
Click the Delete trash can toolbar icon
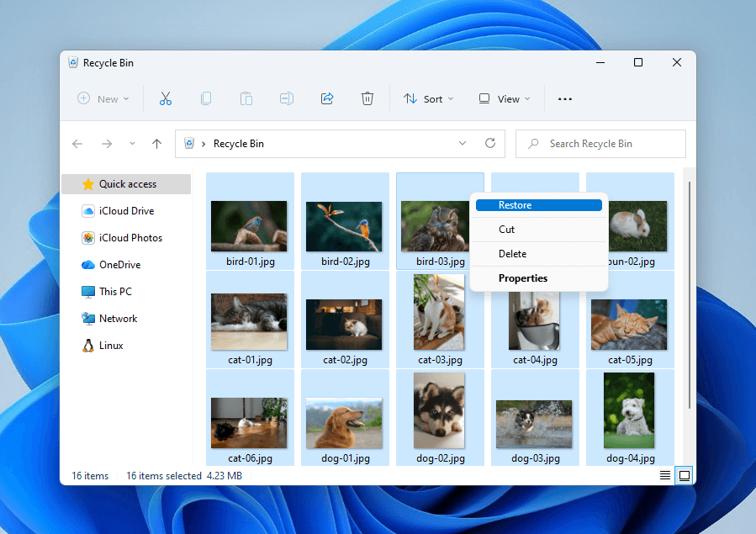[367, 98]
